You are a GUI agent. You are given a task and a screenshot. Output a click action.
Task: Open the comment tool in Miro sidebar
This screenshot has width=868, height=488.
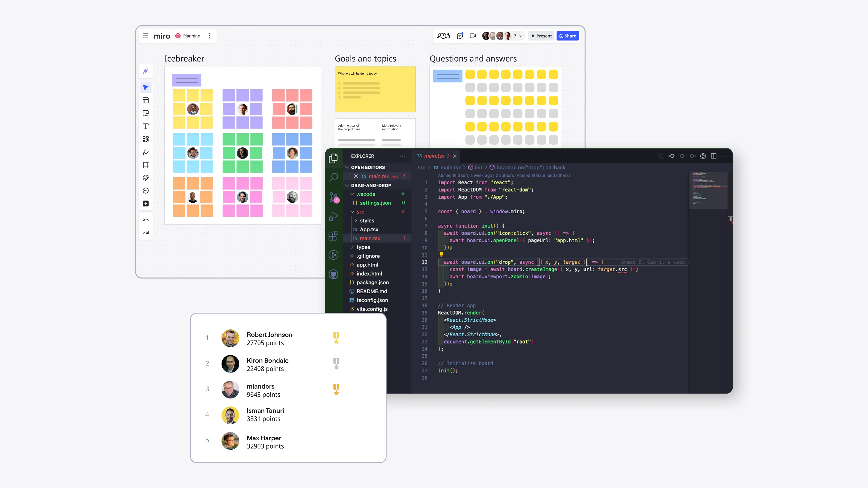(x=146, y=191)
